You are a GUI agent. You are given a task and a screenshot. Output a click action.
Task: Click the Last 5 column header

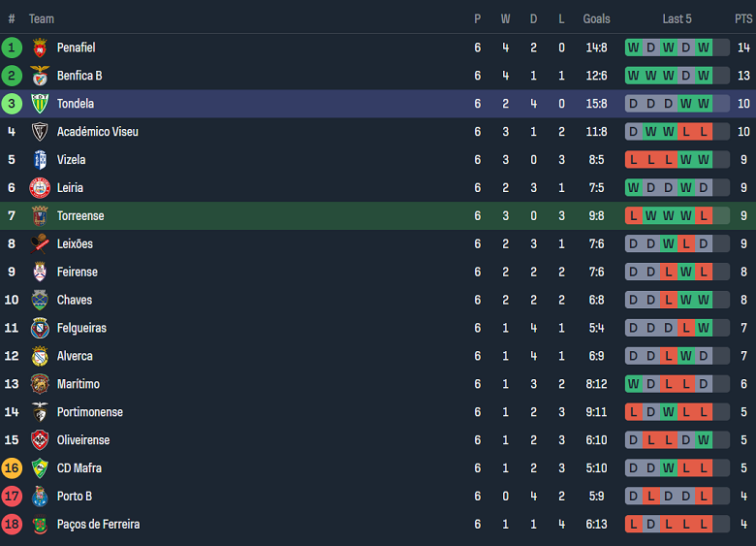[x=677, y=18]
